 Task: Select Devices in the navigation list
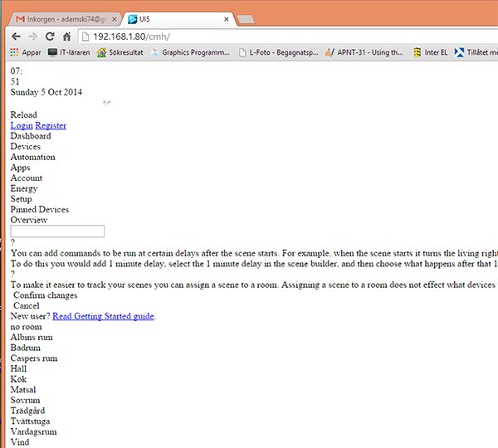[25, 147]
